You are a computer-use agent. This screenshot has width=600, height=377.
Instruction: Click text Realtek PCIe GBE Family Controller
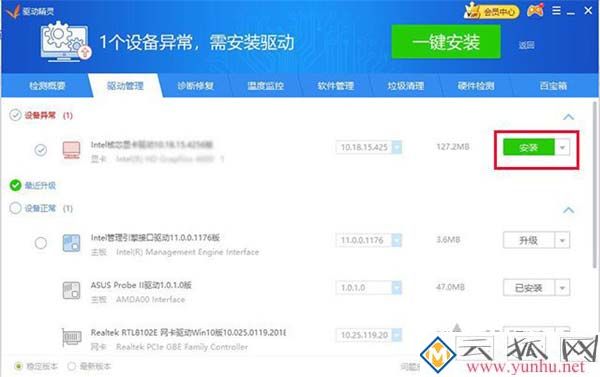pos(182,347)
